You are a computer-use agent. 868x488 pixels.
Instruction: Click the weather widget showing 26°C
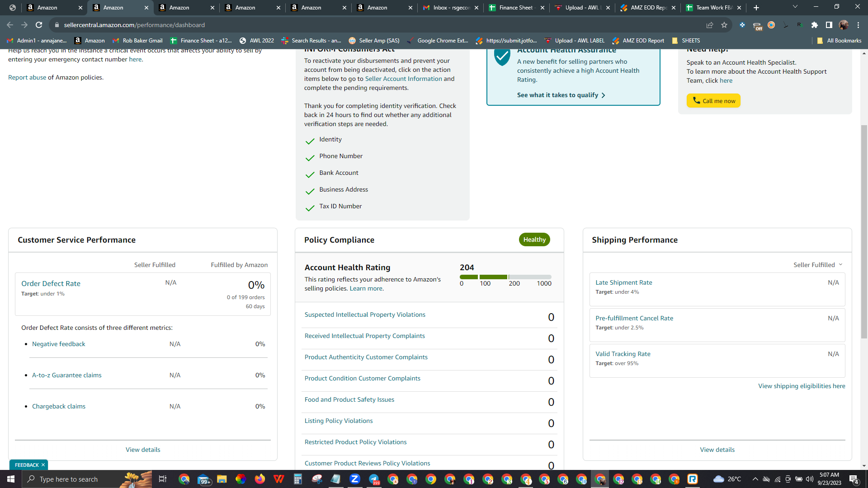tap(727, 479)
